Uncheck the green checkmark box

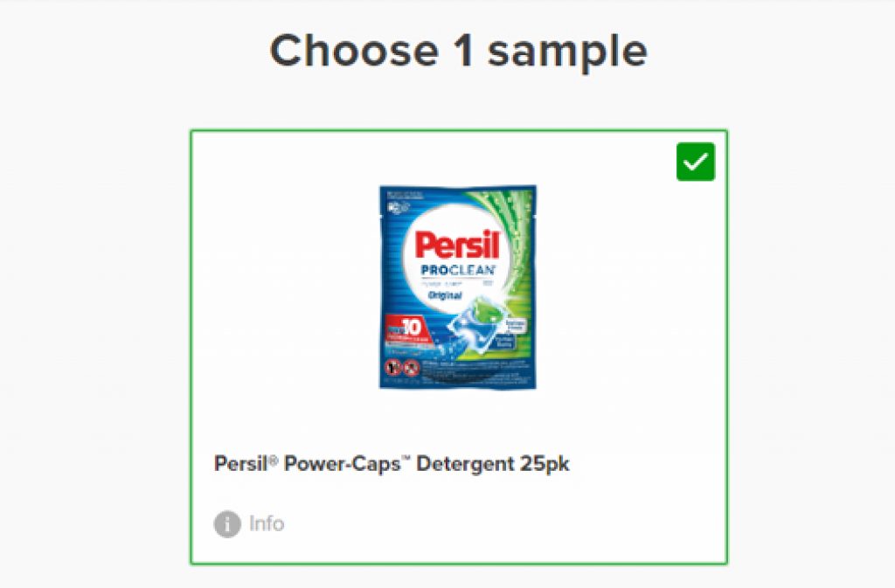pyautogui.click(x=695, y=163)
